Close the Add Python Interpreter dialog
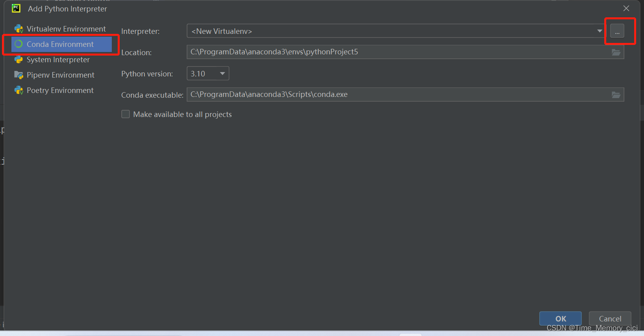The image size is (644, 336). tap(626, 8)
